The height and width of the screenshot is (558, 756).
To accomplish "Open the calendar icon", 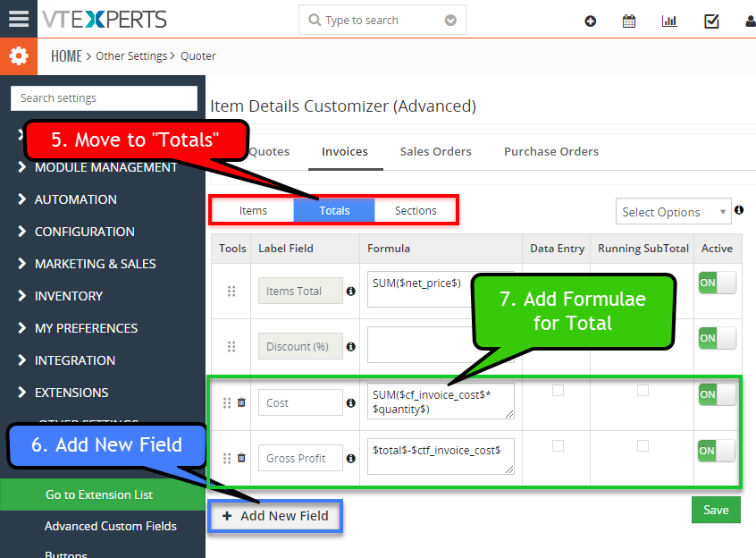I will click(x=629, y=21).
